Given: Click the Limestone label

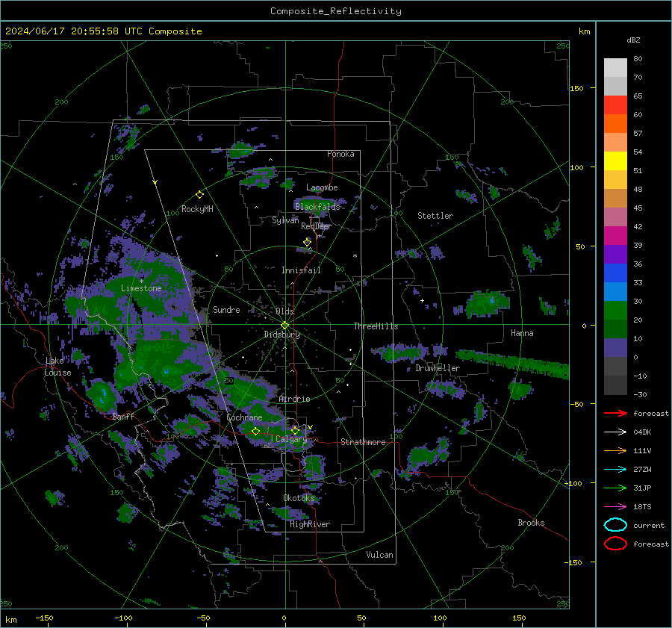Looking at the screenshot, I should (x=141, y=288).
